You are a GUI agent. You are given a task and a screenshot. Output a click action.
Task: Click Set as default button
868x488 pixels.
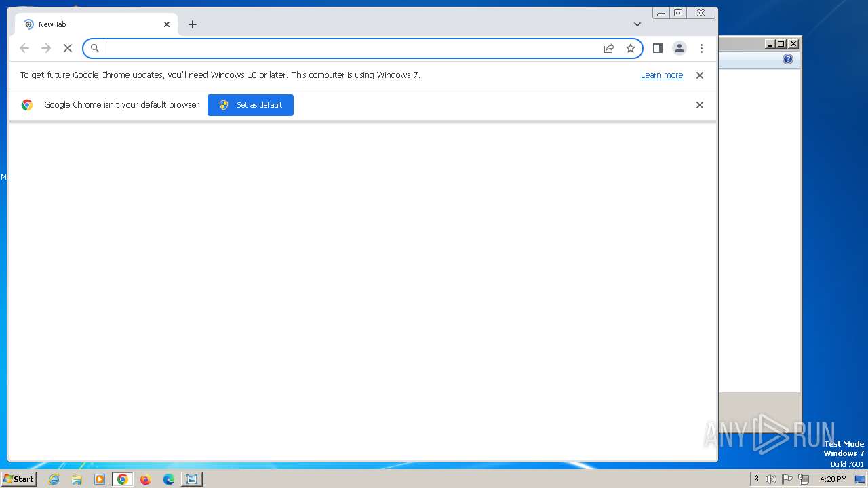(x=250, y=105)
